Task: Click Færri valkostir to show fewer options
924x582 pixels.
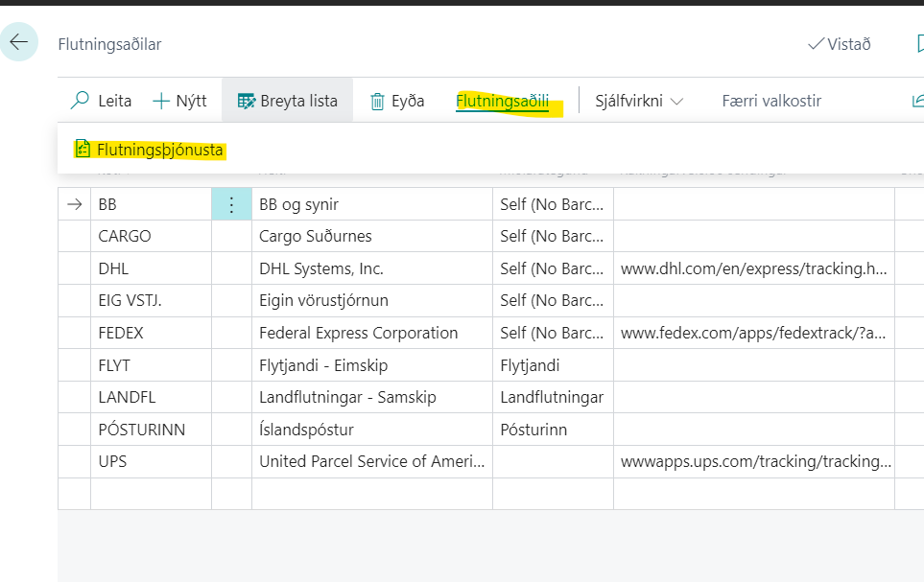Action: coord(771,101)
